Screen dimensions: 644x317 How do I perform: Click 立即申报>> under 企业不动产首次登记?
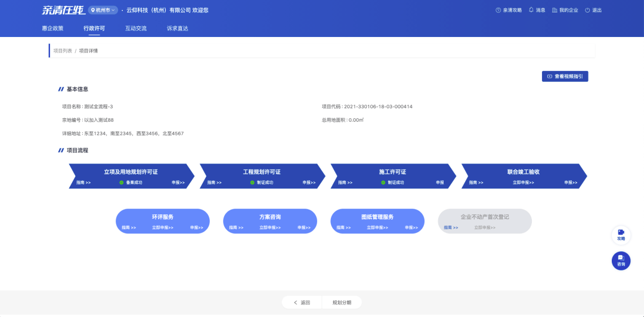coord(485,227)
